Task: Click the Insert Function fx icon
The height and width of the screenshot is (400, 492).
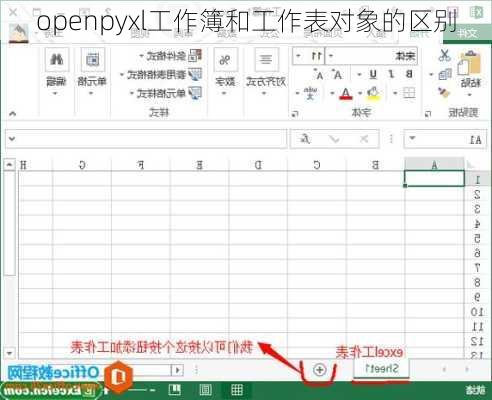Action: 306,138
